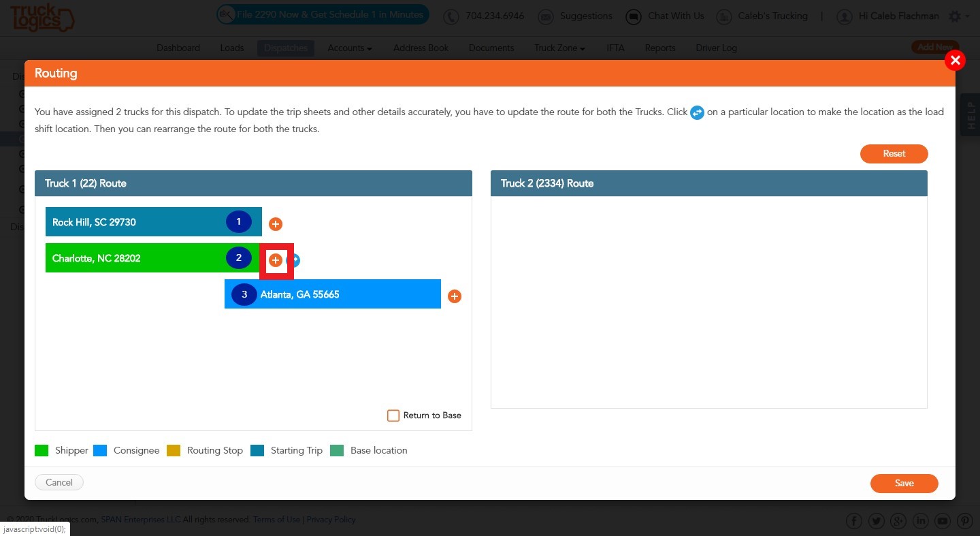
Task: Go to the Dashboard menu
Action: pyautogui.click(x=178, y=48)
